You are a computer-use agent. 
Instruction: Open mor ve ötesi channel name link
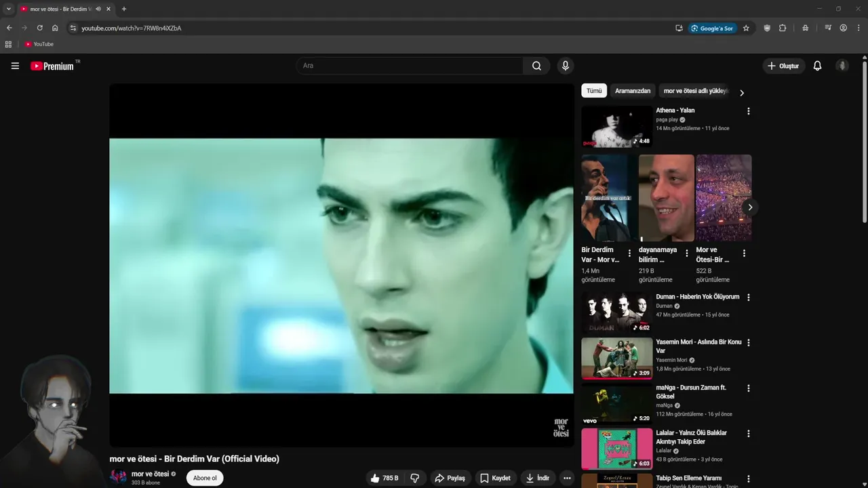tap(150, 474)
